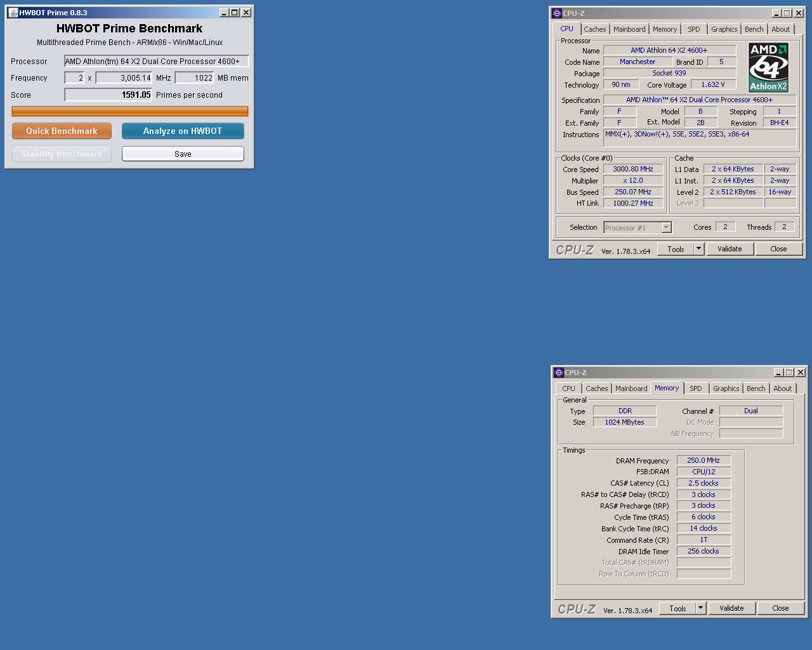The image size is (812, 650).
Task: Open Caches tab in bottom CPU-Z window
Action: (597, 388)
